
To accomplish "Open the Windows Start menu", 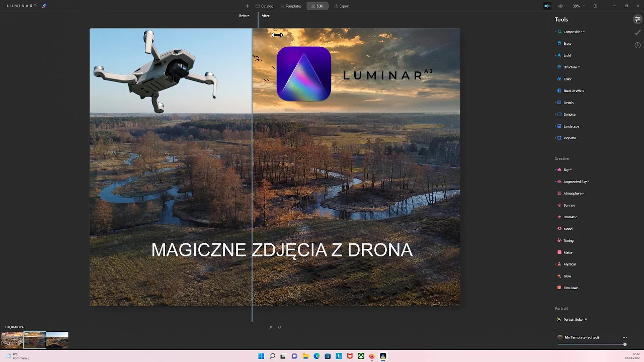I will coord(261,356).
